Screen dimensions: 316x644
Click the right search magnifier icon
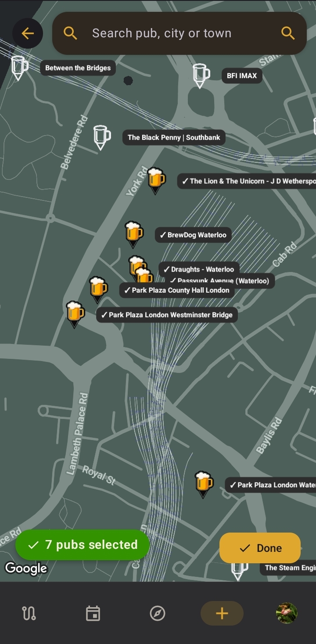click(288, 33)
